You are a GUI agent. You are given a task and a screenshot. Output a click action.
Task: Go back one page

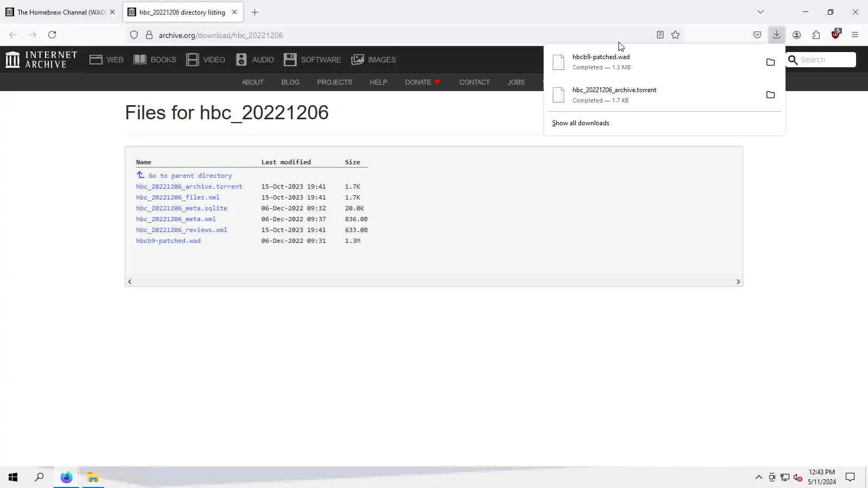pyautogui.click(x=13, y=35)
